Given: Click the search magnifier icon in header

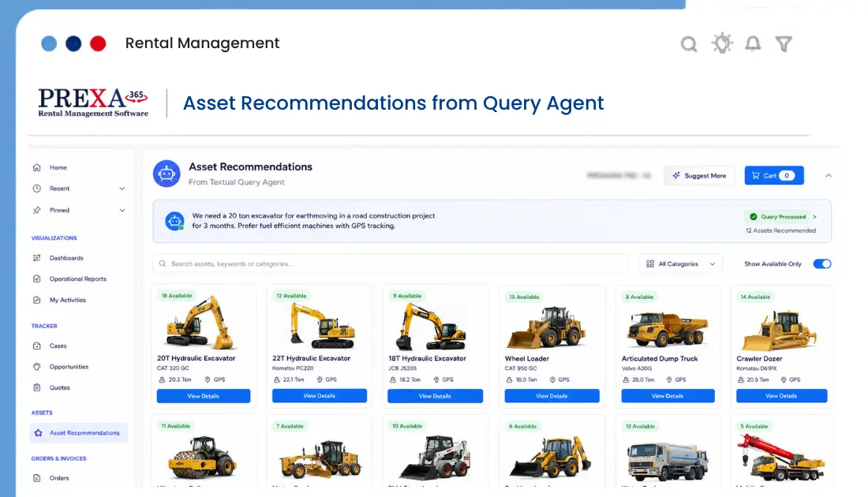Looking at the screenshot, I should tap(689, 43).
